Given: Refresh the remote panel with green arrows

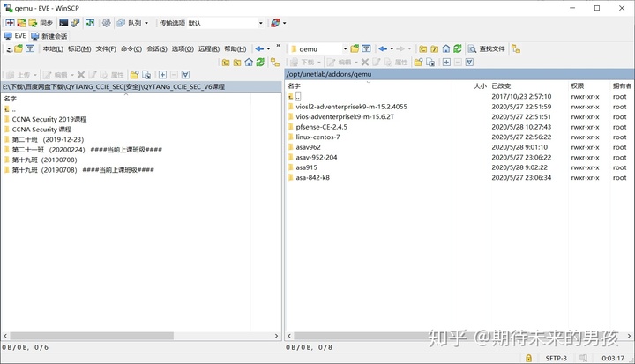Looking at the screenshot, I should click(x=458, y=49).
